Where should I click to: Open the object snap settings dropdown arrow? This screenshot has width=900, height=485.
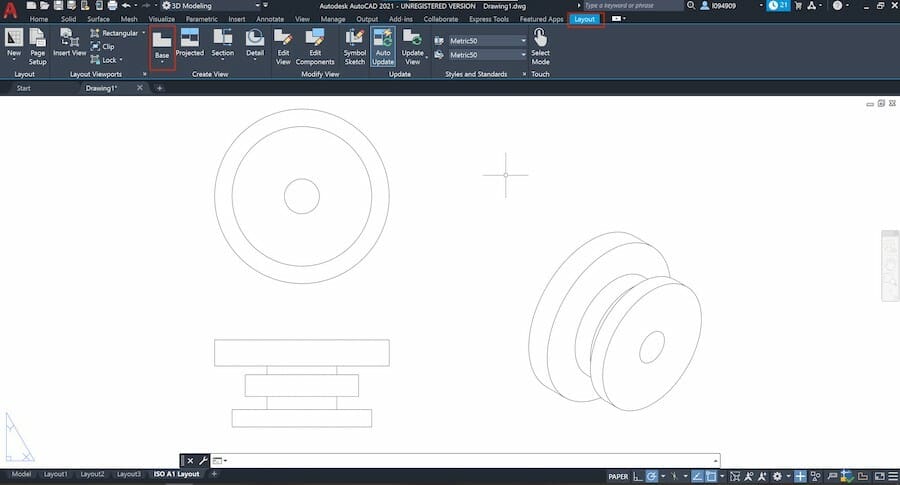coord(722,476)
